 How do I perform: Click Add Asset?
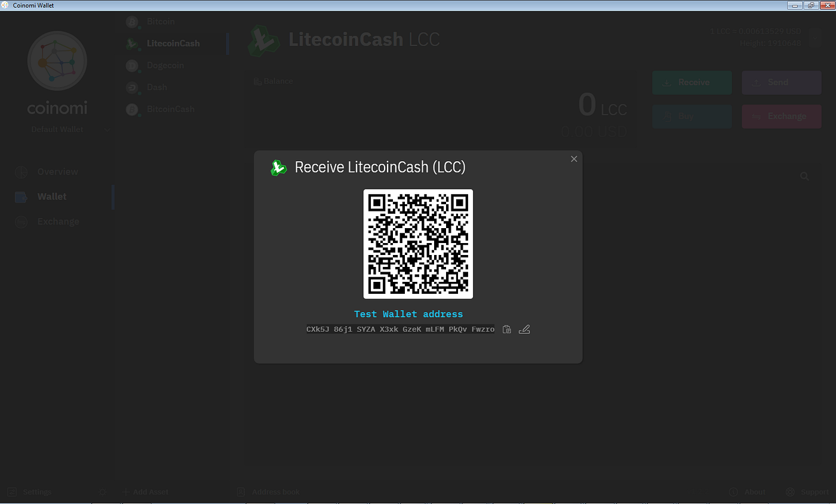pos(146,492)
